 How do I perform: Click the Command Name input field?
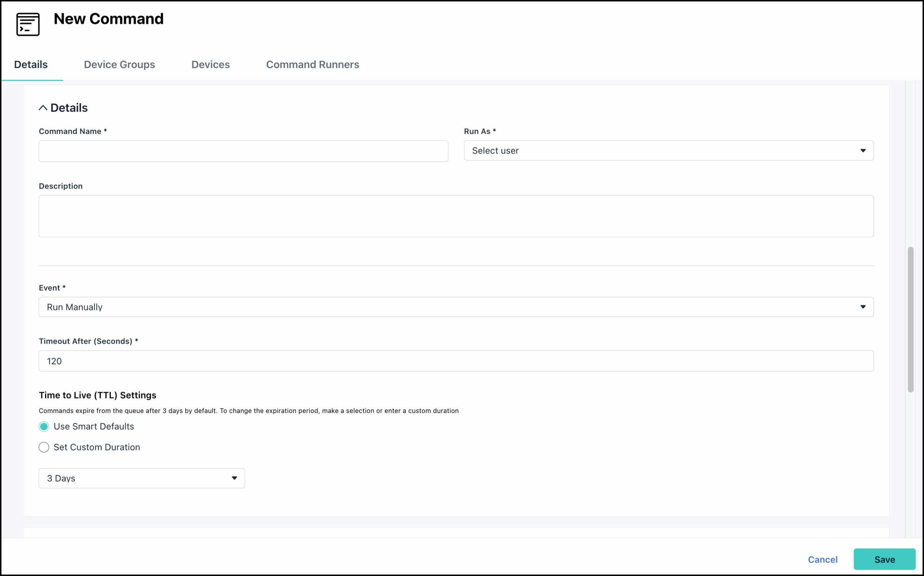[243, 151]
